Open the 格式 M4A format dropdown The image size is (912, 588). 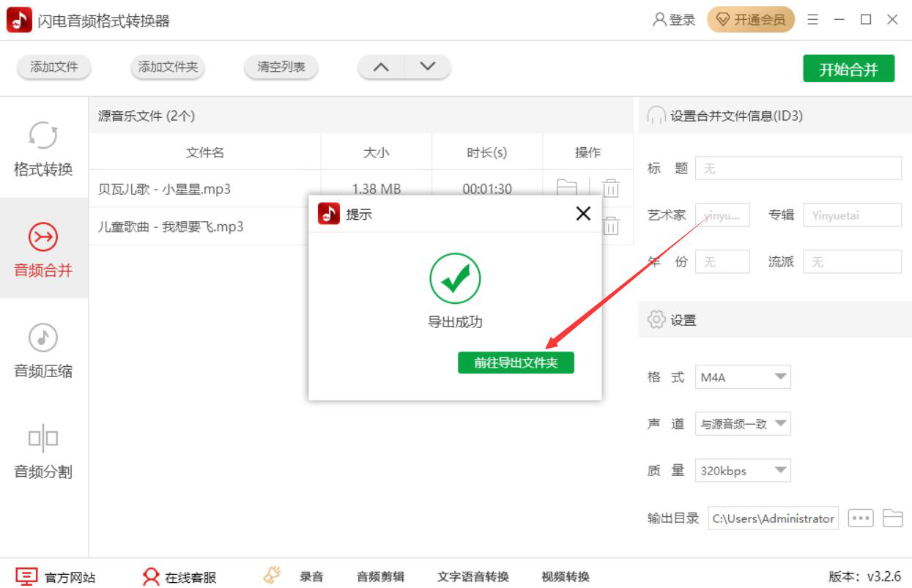tap(743, 377)
